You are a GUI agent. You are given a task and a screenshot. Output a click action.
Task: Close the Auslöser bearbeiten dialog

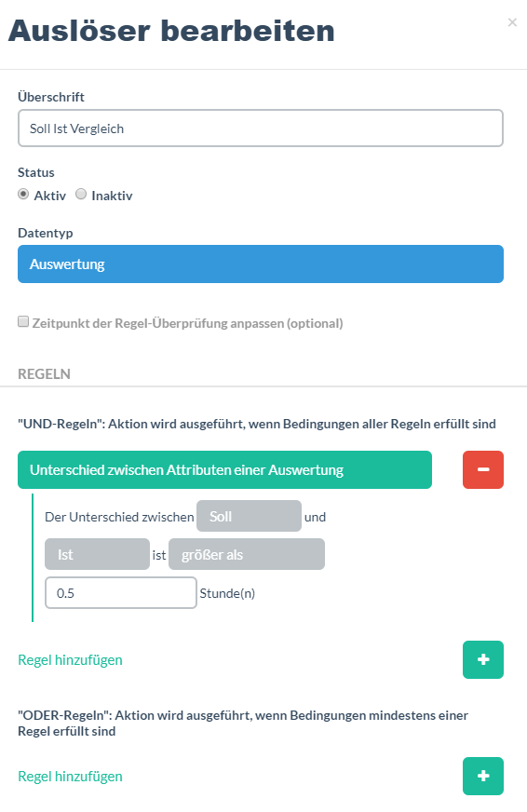coord(512,22)
